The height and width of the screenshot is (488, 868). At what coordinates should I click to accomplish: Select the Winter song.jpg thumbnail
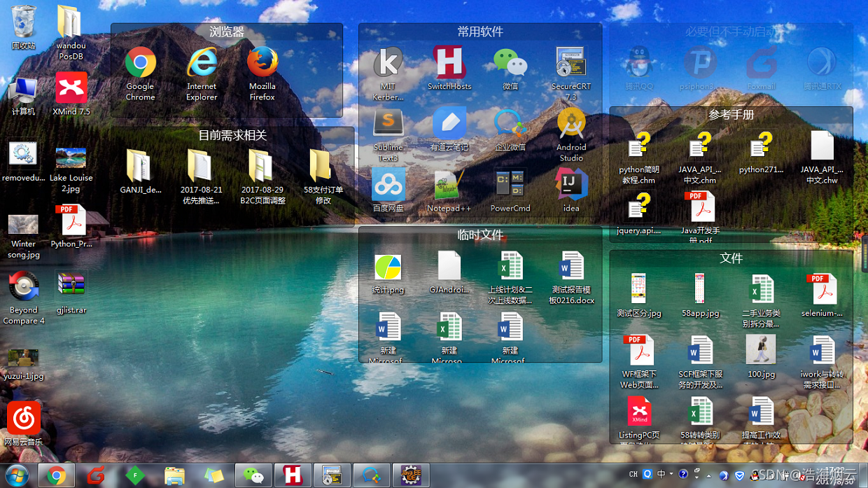pyautogui.click(x=23, y=225)
